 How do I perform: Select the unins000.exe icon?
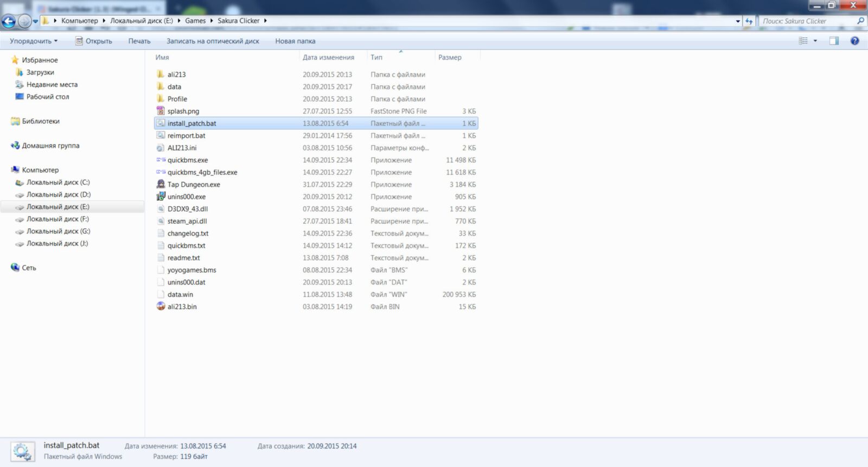point(161,197)
